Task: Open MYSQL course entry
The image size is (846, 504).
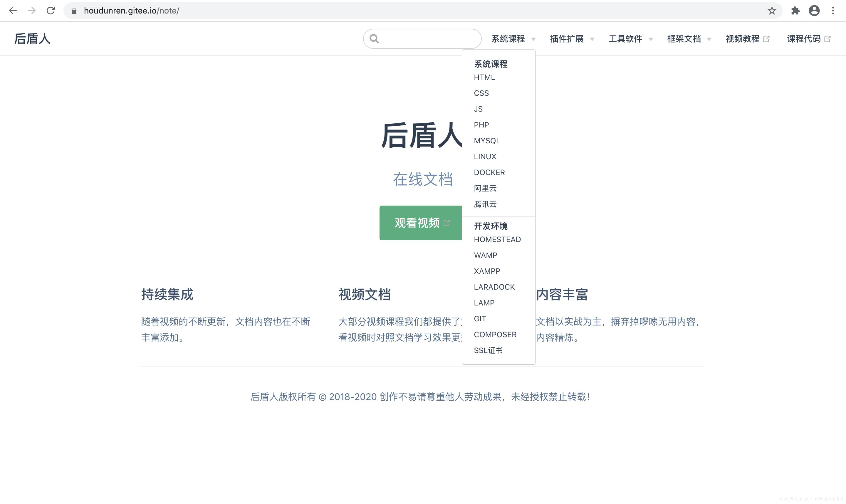Action: [x=487, y=141]
